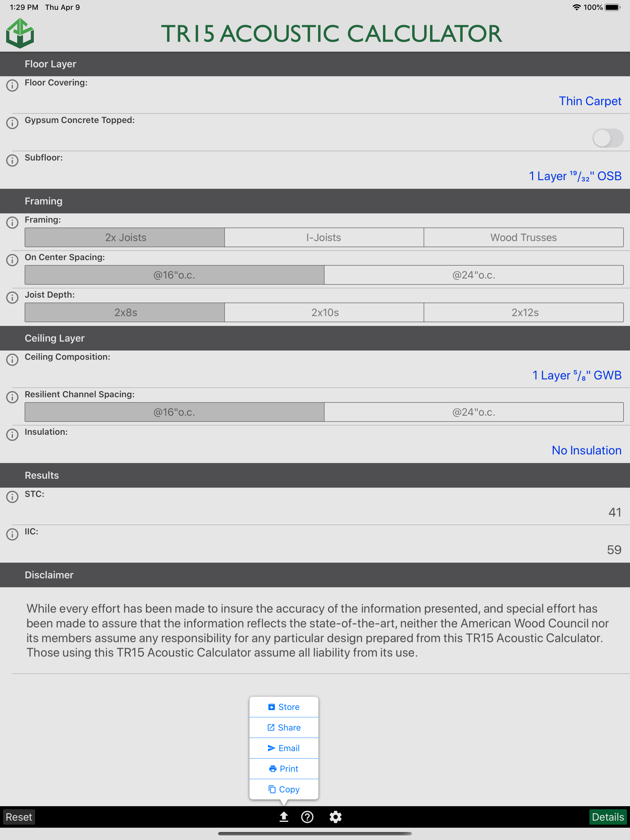Image resolution: width=630 pixels, height=840 pixels.
Task: Open settings gear in bottom bar
Action: click(x=336, y=817)
